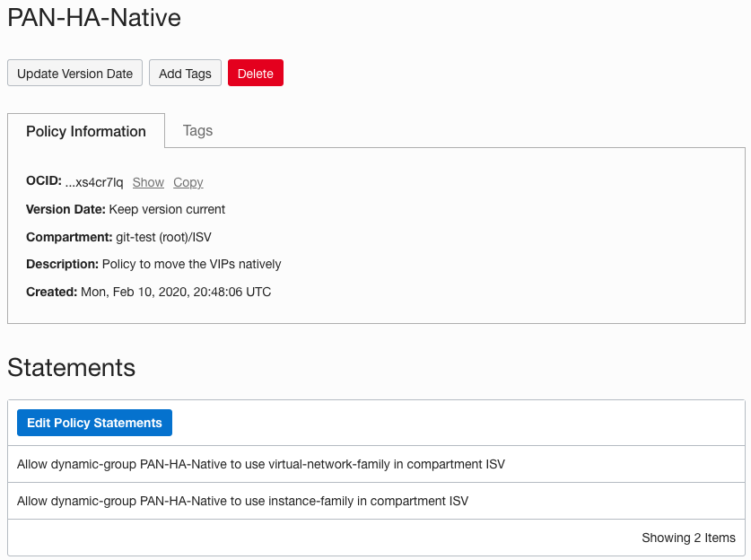Click the OCID field label
The image size is (751, 560).
tap(43, 181)
